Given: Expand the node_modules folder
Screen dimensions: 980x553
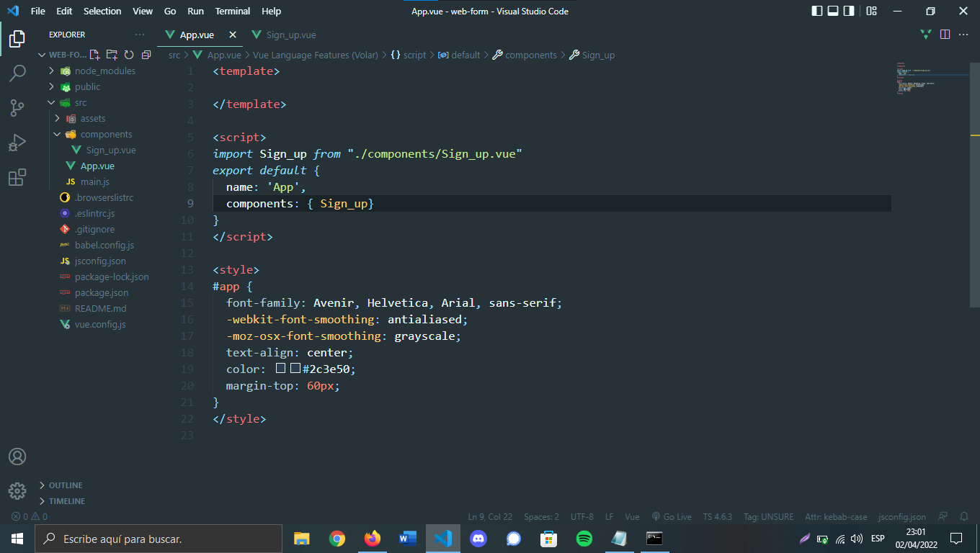Looking at the screenshot, I should coord(104,71).
